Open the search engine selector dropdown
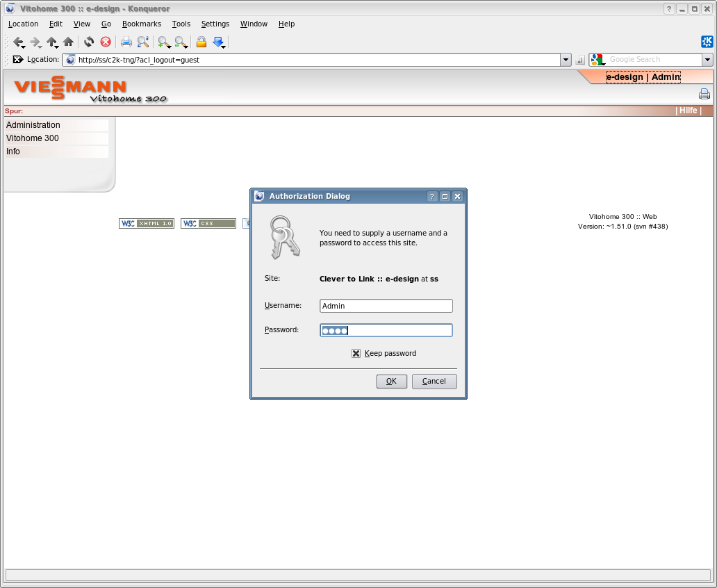The width and height of the screenshot is (717, 588). click(597, 60)
